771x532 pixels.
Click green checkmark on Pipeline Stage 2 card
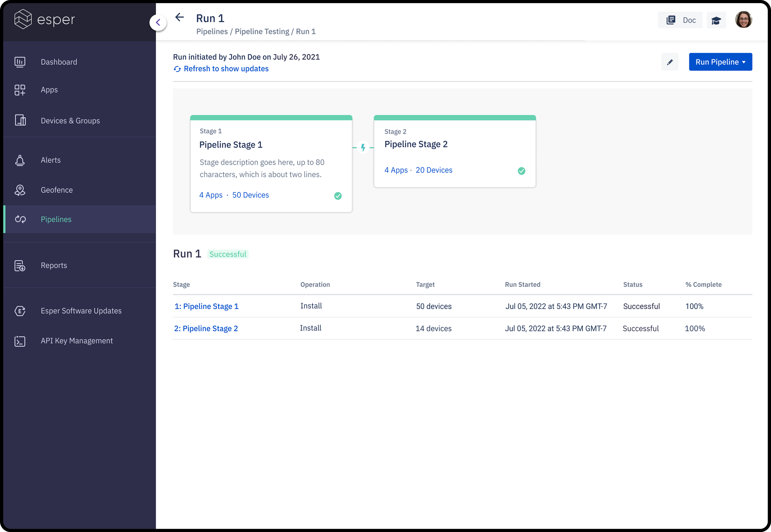pos(521,171)
